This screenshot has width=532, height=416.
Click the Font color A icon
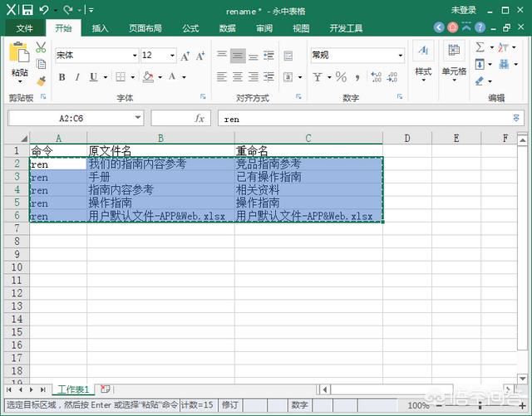[x=172, y=76]
